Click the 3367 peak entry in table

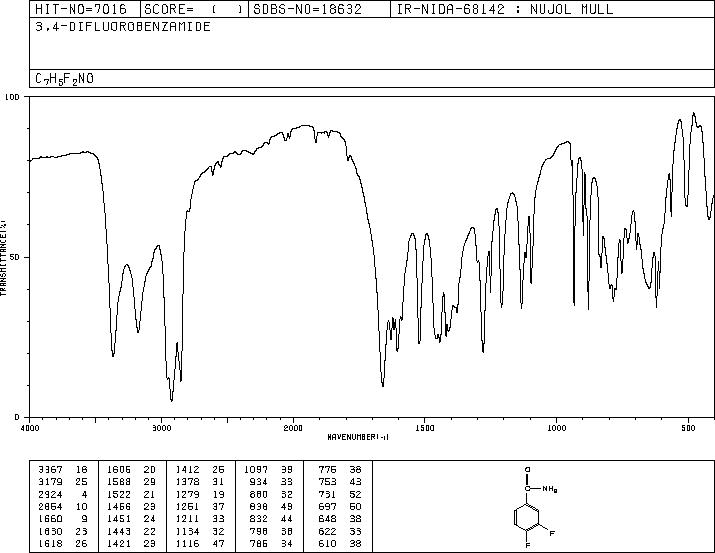[63, 469]
